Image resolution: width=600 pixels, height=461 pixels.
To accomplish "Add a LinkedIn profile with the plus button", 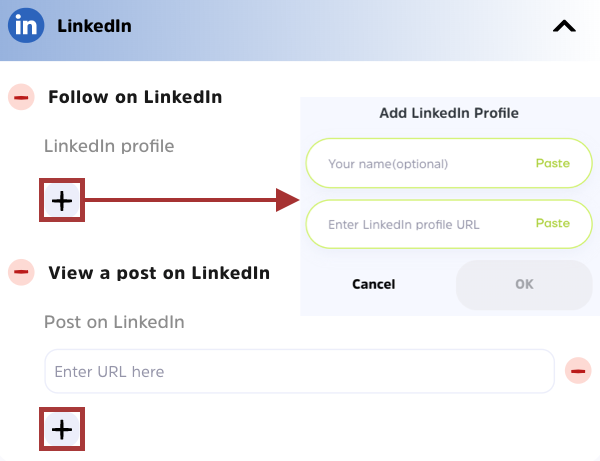I will click(62, 201).
